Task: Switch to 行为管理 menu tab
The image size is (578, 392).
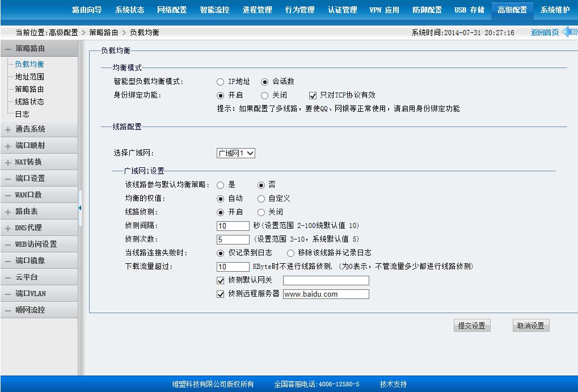Action: [x=299, y=10]
